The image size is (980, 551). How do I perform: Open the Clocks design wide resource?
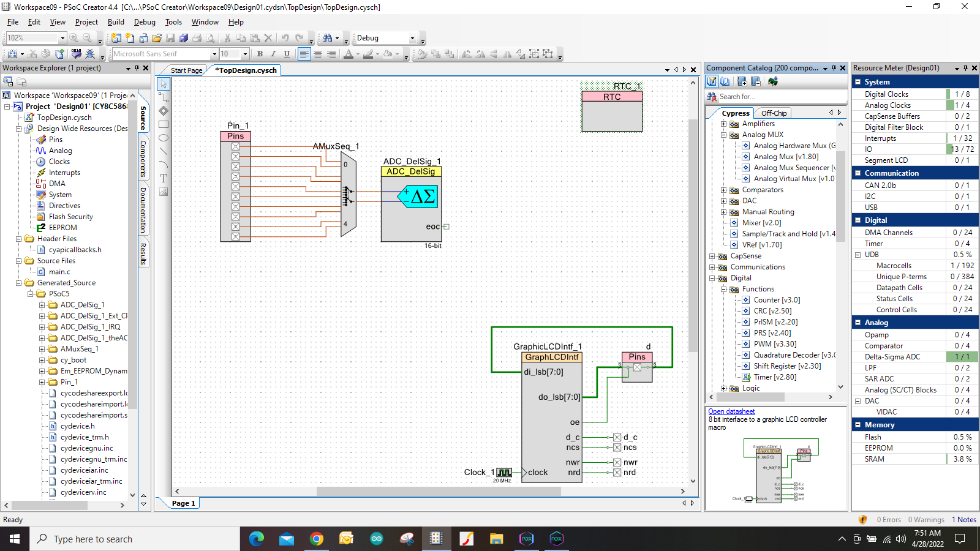pos(59,162)
